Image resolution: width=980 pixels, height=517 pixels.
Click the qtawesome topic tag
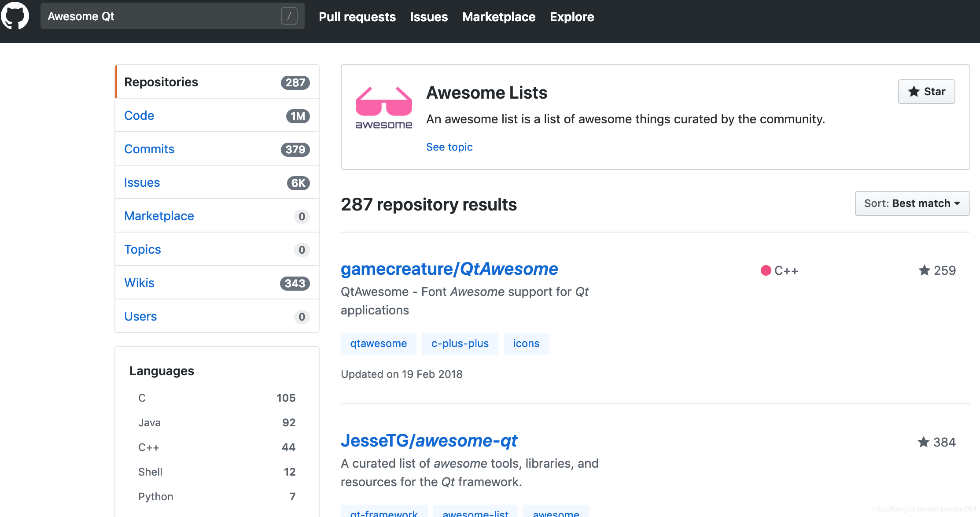[378, 343]
